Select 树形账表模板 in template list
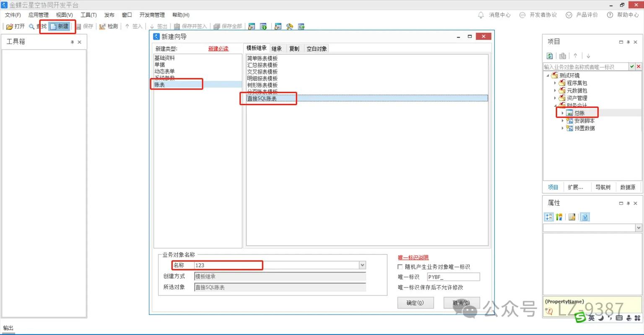 262,85
